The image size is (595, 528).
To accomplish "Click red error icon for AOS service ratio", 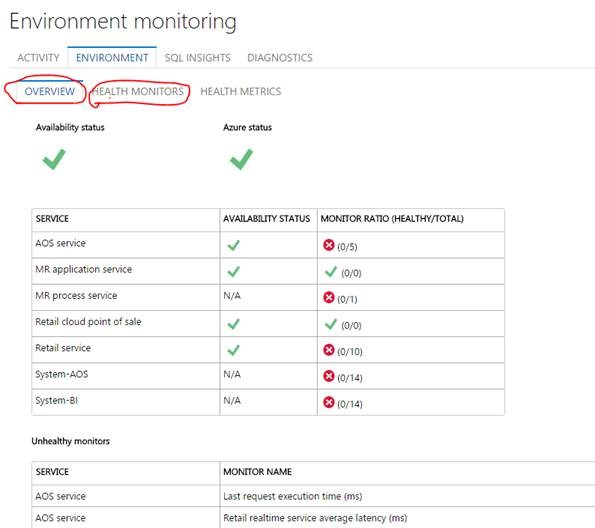I will (329, 245).
